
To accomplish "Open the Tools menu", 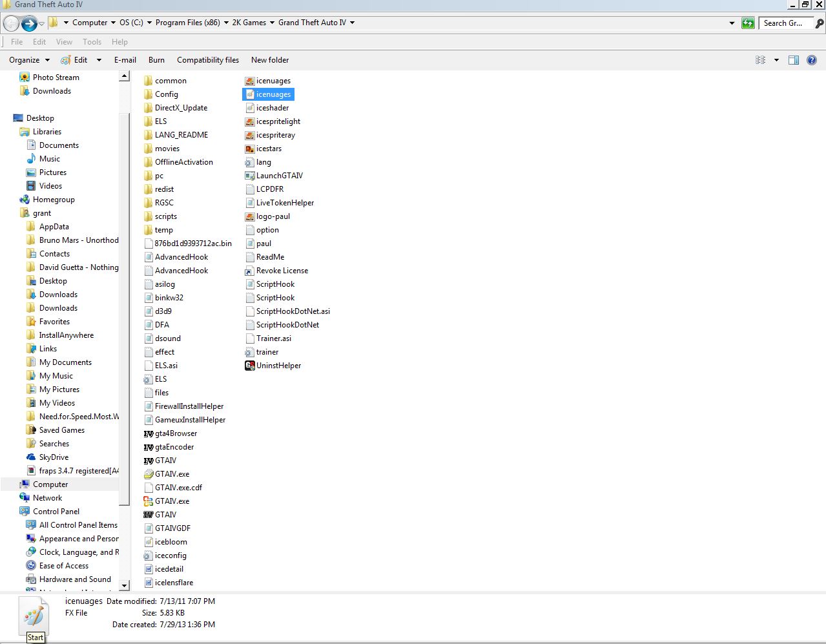I will click(92, 42).
